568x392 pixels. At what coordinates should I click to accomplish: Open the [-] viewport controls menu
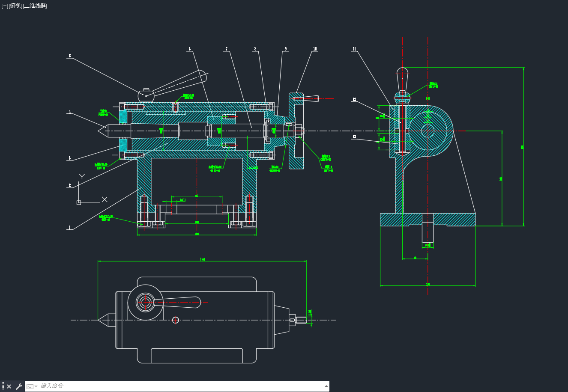point(5,6)
